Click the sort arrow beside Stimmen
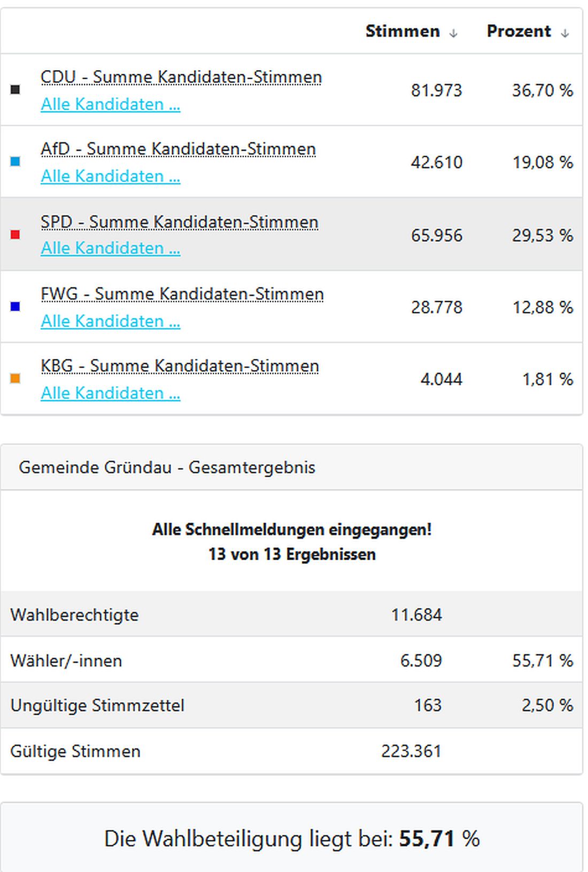The image size is (588, 872). (x=453, y=32)
